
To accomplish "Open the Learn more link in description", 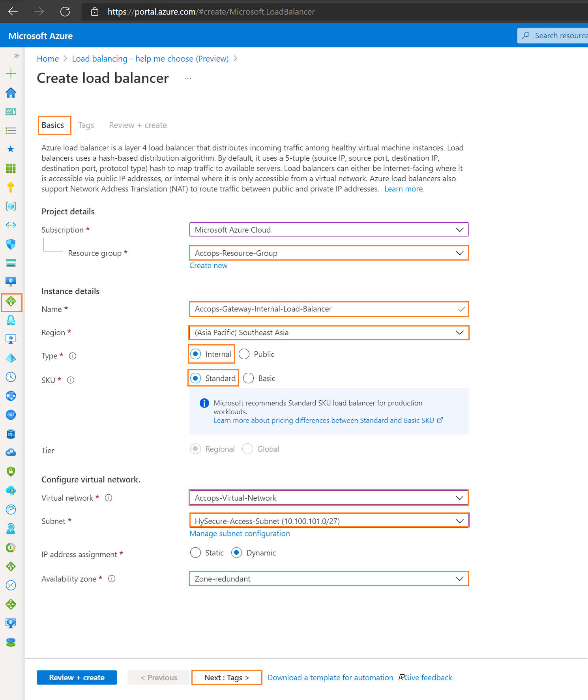I will [x=404, y=189].
